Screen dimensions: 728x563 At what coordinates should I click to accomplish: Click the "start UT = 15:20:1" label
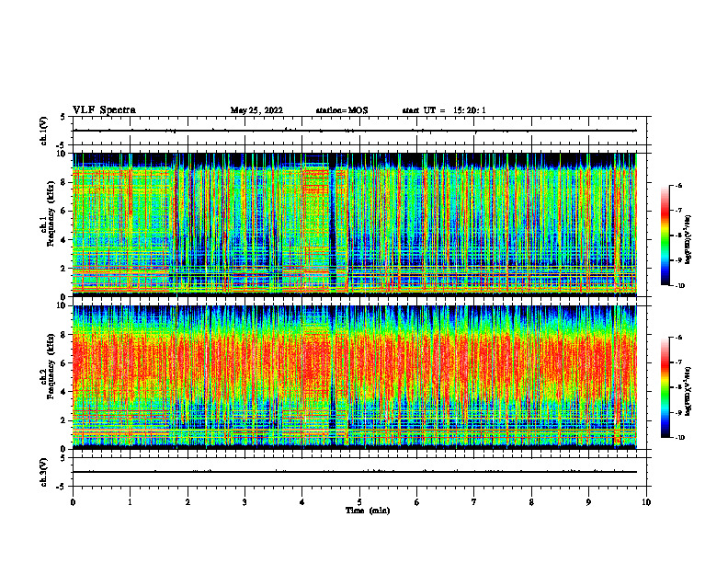point(444,110)
